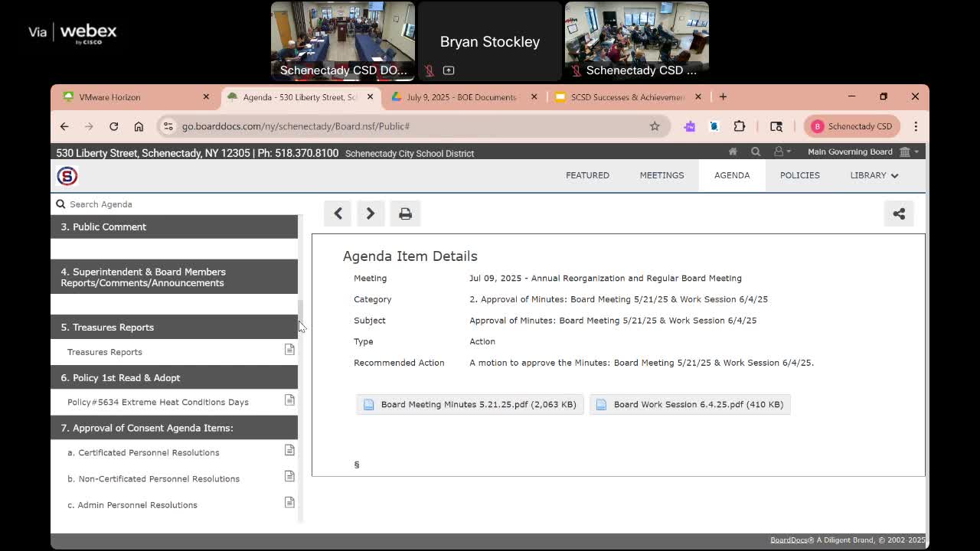Click the previous agenda item arrow
Screen dimensions: 980x551
click(338, 214)
